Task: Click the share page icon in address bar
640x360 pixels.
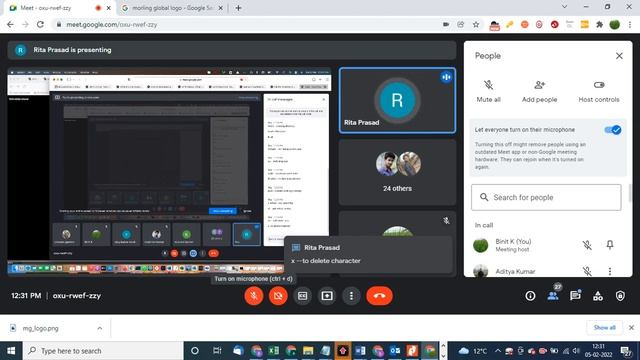Action: point(461,24)
